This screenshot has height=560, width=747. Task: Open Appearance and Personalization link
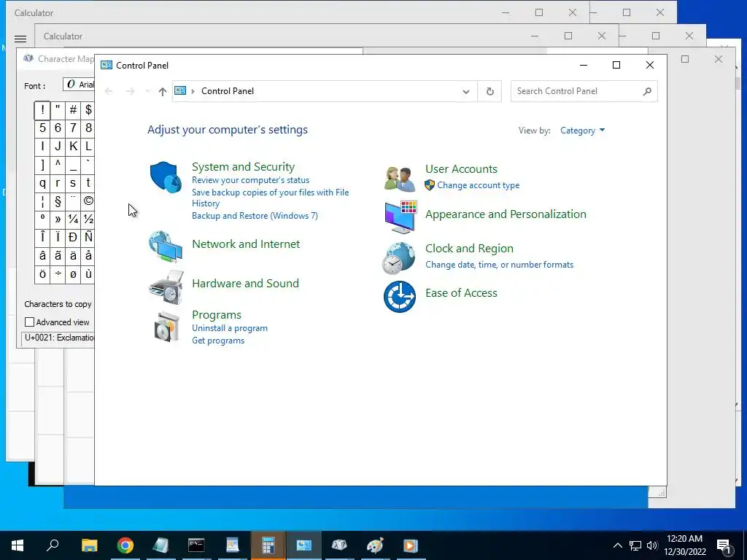coord(506,214)
